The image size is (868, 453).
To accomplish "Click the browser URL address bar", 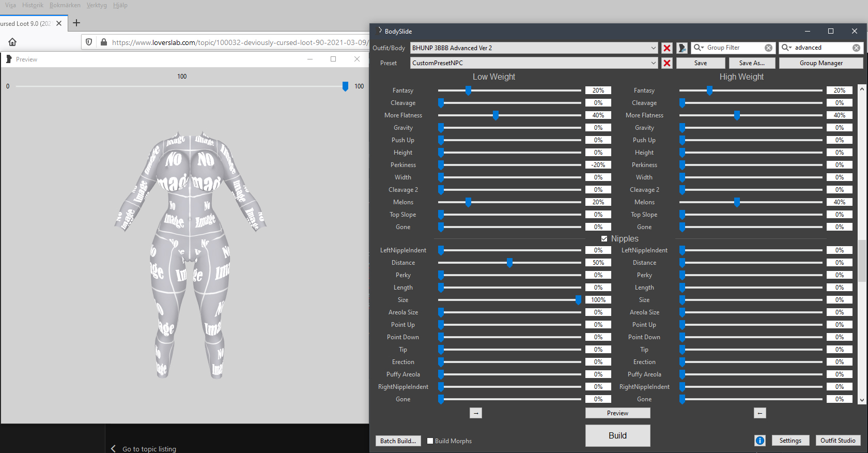I will tap(239, 42).
